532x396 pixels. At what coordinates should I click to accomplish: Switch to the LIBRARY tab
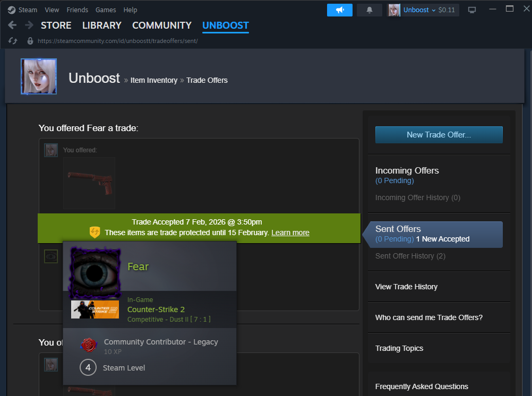tap(102, 25)
